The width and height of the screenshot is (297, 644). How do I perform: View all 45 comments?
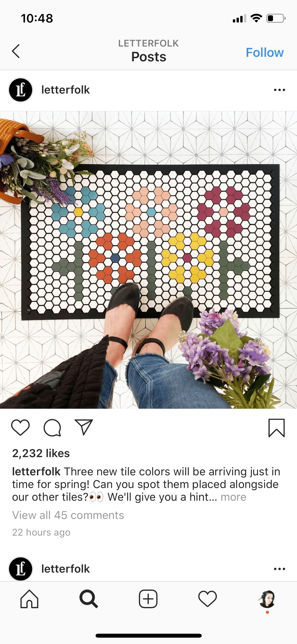(x=68, y=515)
